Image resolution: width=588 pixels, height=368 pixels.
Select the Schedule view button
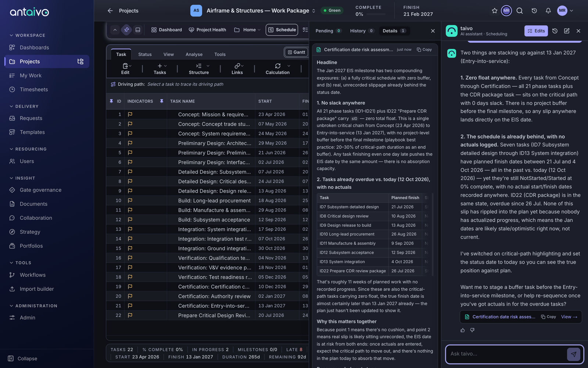[282, 30]
